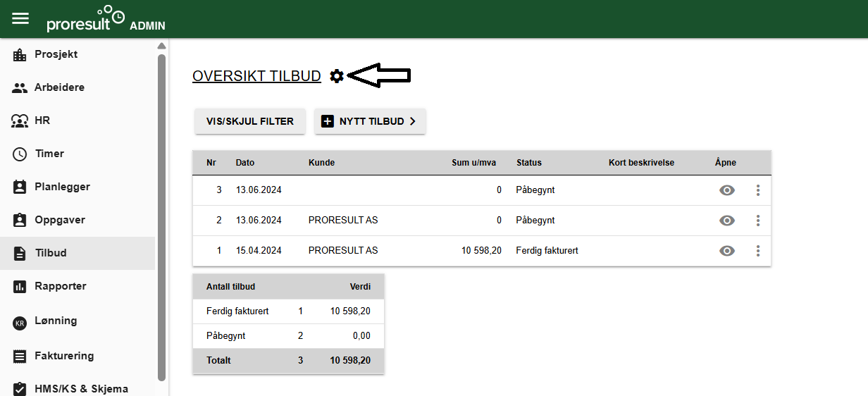Click Påbegynt status of tilbud 2
The image size is (868, 396).
click(x=535, y=221)
